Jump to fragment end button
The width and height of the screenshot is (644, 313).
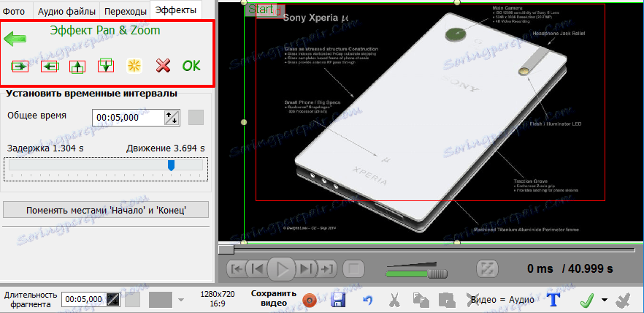point(326,269)
